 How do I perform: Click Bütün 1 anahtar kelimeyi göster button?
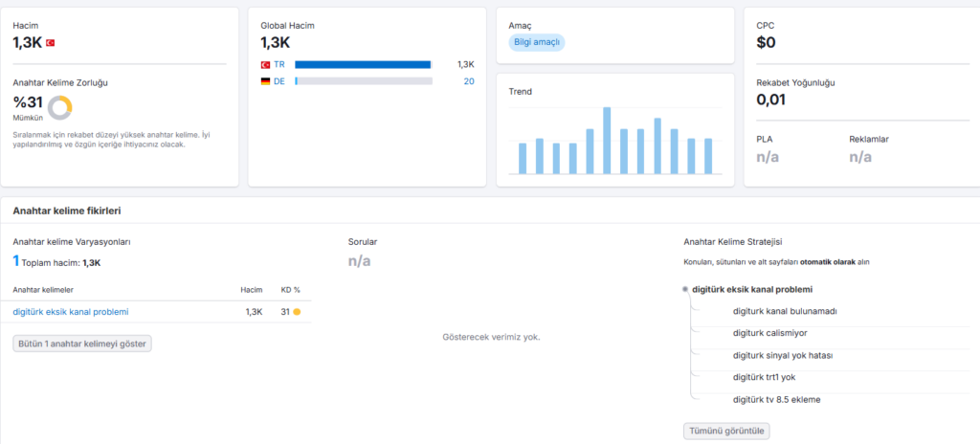click(x=82, y=344)
